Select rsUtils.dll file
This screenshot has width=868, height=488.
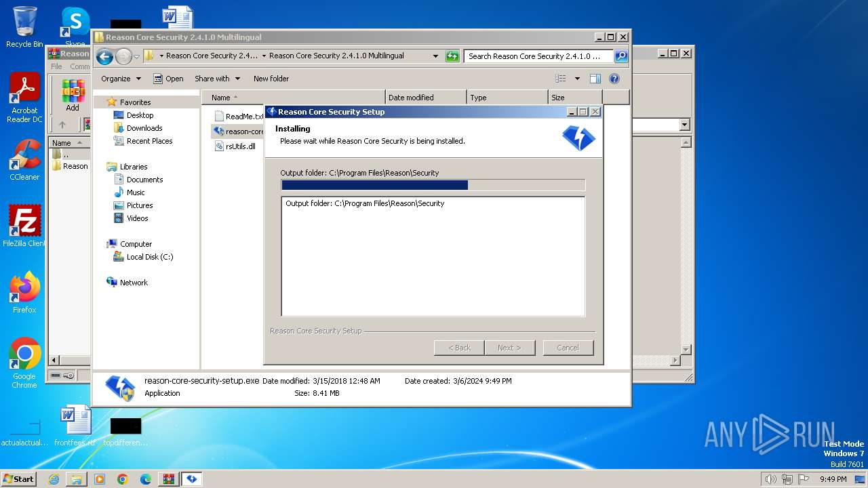235,146
